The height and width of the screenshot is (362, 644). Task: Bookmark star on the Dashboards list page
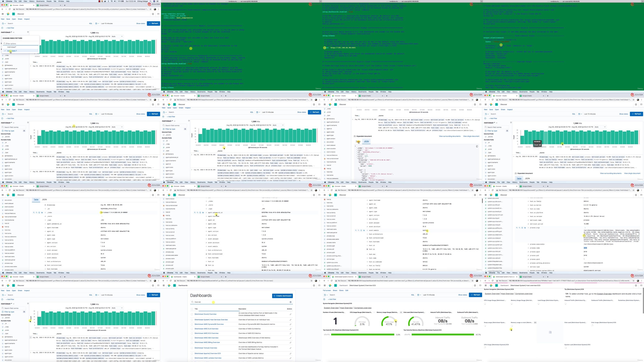312,281
